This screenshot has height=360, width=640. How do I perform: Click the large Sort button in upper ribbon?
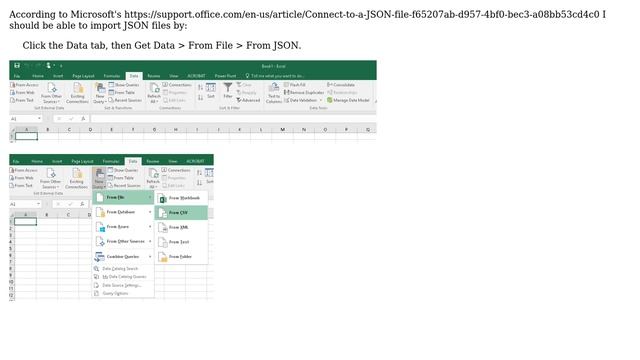pos(211,91)
